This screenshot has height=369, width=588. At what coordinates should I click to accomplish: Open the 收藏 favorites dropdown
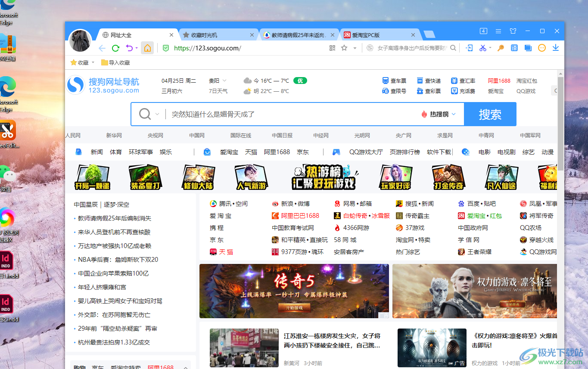82,62
